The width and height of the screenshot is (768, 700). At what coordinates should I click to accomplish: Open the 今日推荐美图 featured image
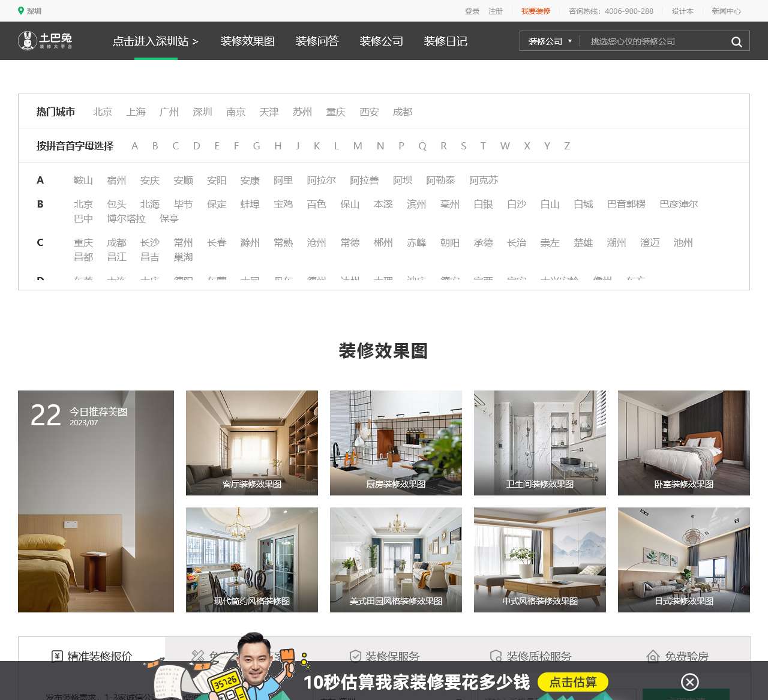click(96, 501)
